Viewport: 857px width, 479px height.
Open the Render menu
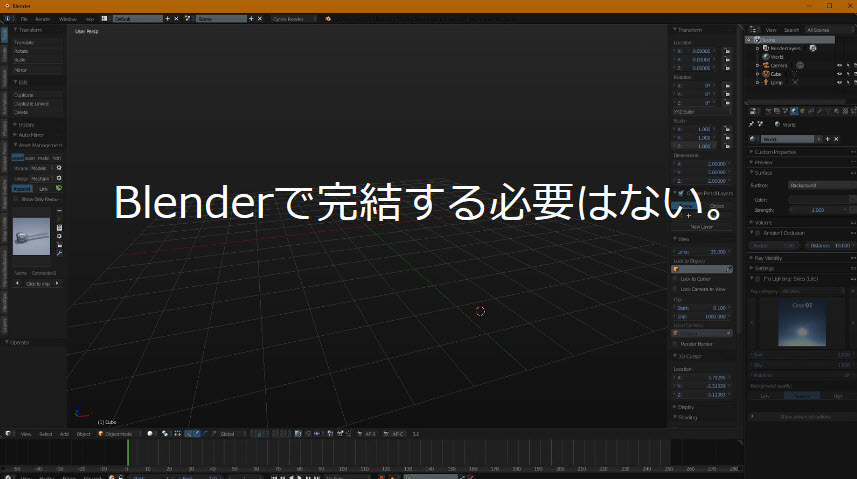[43, 19]
